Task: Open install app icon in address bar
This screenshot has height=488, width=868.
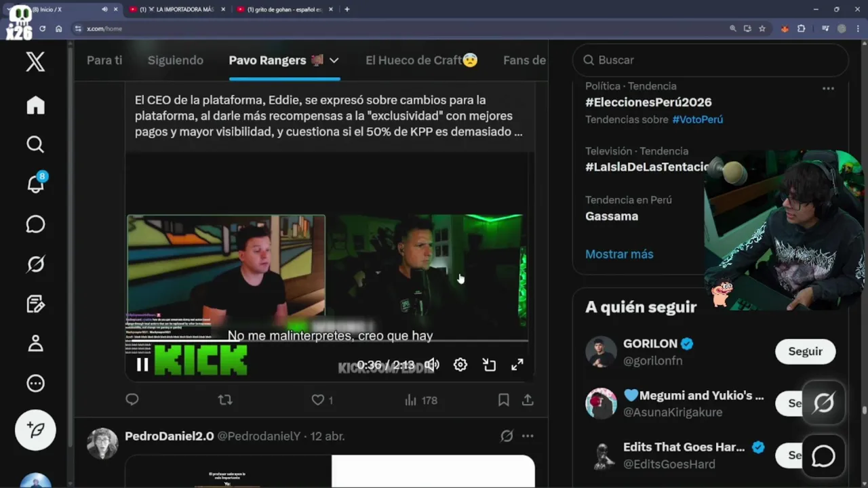Action: click(x=747, y=28)
